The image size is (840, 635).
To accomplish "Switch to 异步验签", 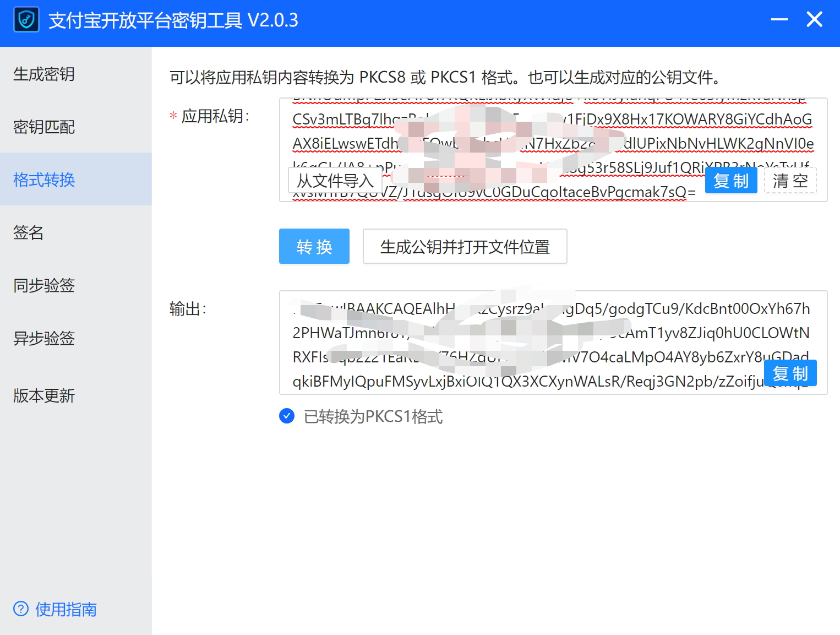I will (x=76, y=338).
